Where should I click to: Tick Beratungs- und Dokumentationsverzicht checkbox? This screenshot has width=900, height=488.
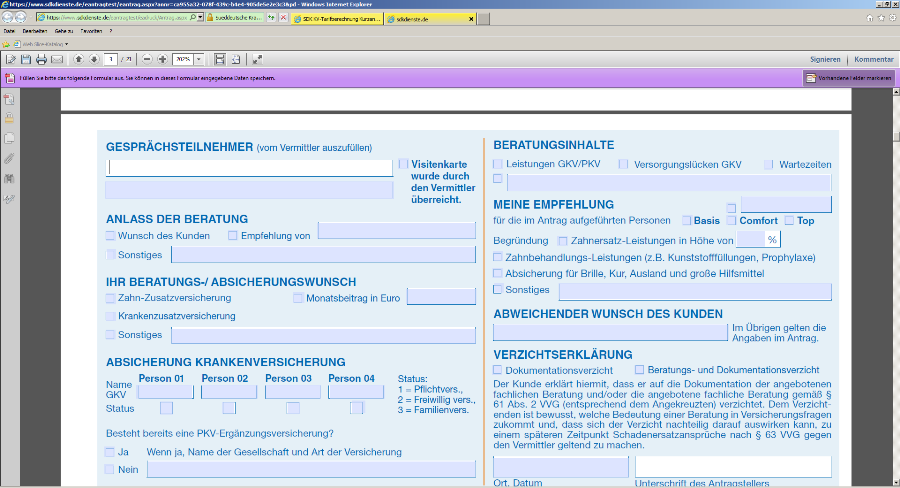639,370
